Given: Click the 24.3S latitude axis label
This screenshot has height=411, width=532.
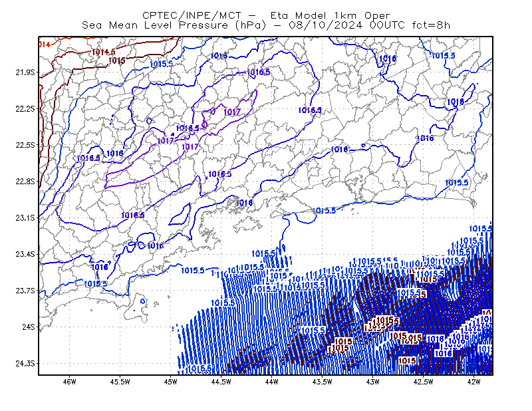Looking at the screenshot, I should [25, 364].
